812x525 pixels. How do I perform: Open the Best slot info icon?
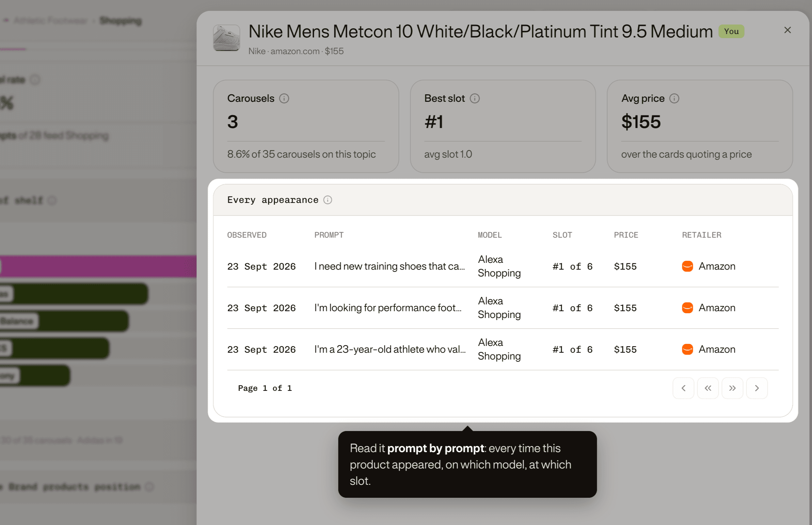tap(475, 98)
